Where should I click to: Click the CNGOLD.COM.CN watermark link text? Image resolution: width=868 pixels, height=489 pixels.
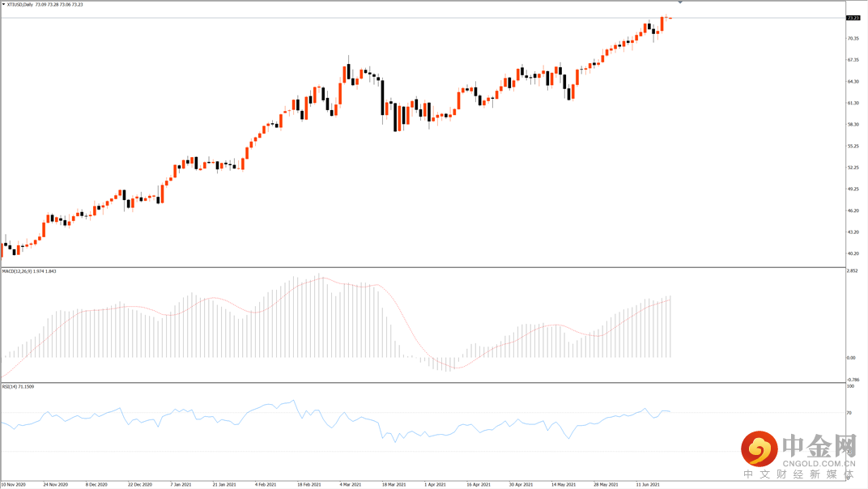coord(819,464)
